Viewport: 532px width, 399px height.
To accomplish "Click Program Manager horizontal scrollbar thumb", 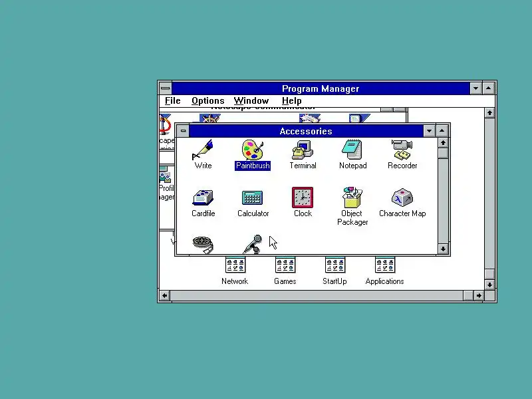I will (x=468, y=295).
